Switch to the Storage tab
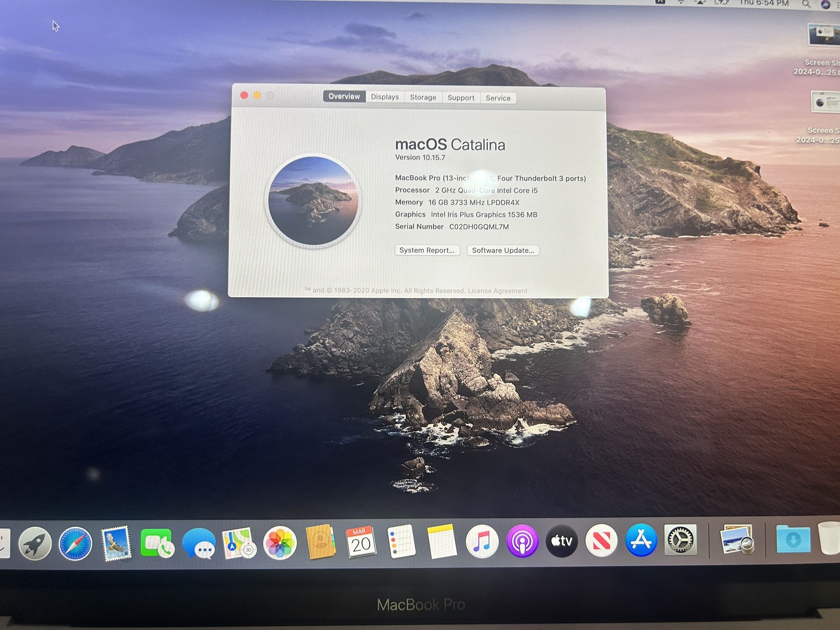 [x=423, y=97]
